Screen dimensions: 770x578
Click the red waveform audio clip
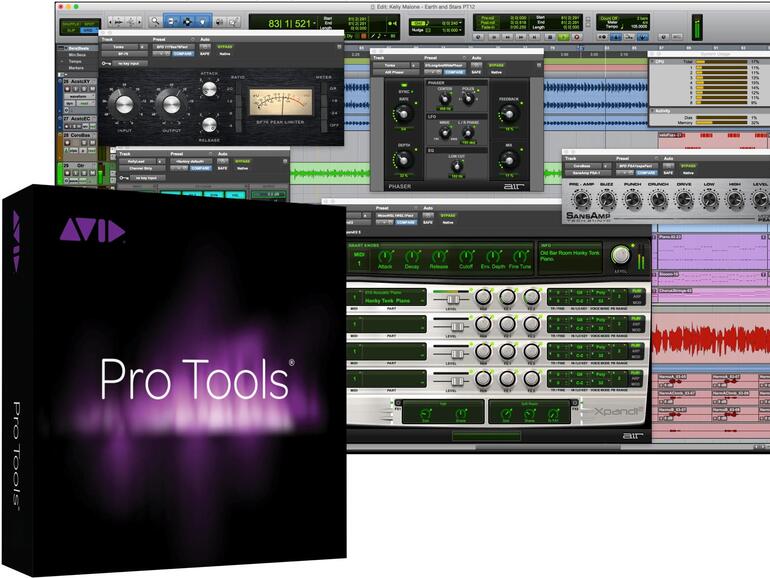[711, 339]
